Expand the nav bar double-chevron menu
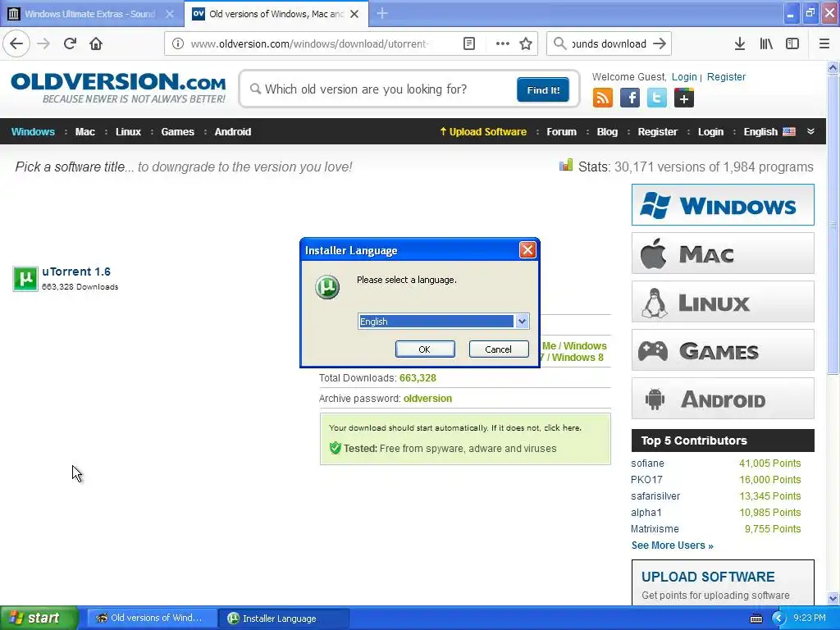This screenshot has height=630, width=840. click(810, 131)
